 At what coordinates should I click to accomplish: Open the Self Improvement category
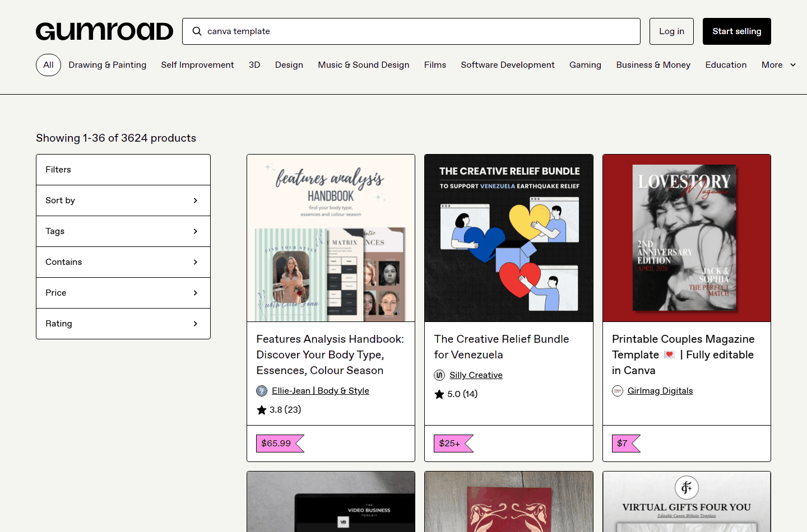click(x=198, y=65)
